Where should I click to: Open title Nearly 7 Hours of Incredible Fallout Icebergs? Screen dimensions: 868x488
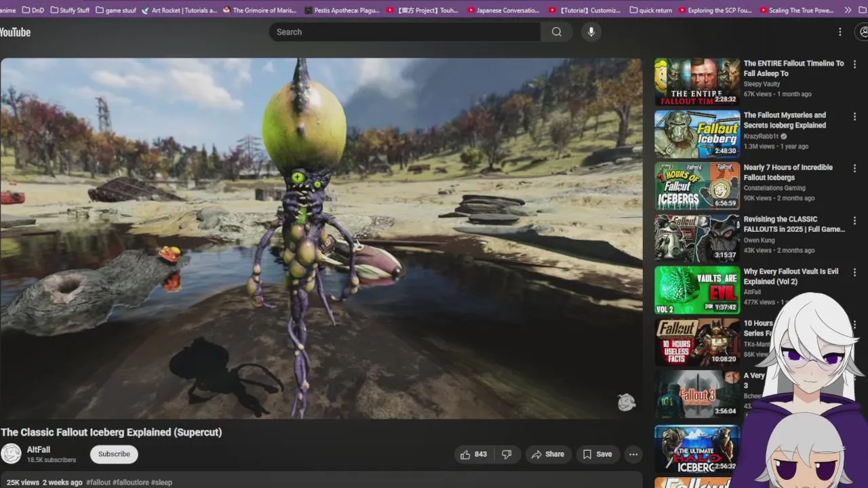pos(788,172)
